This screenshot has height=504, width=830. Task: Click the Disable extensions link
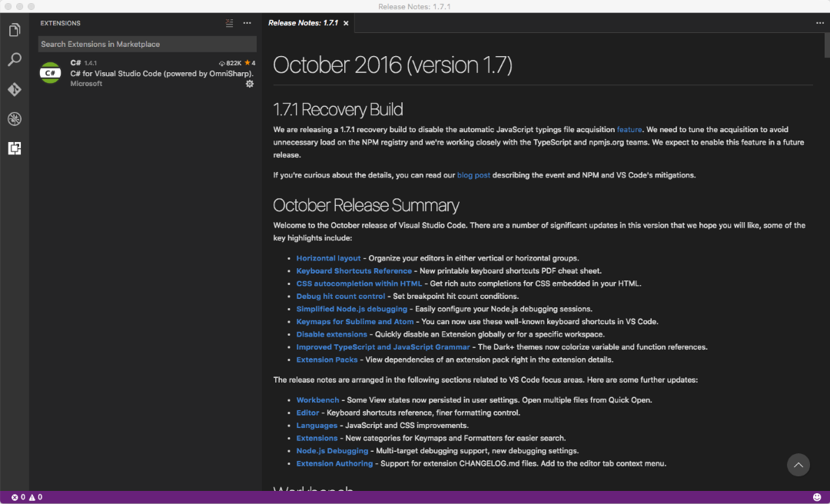coord(331,334)
